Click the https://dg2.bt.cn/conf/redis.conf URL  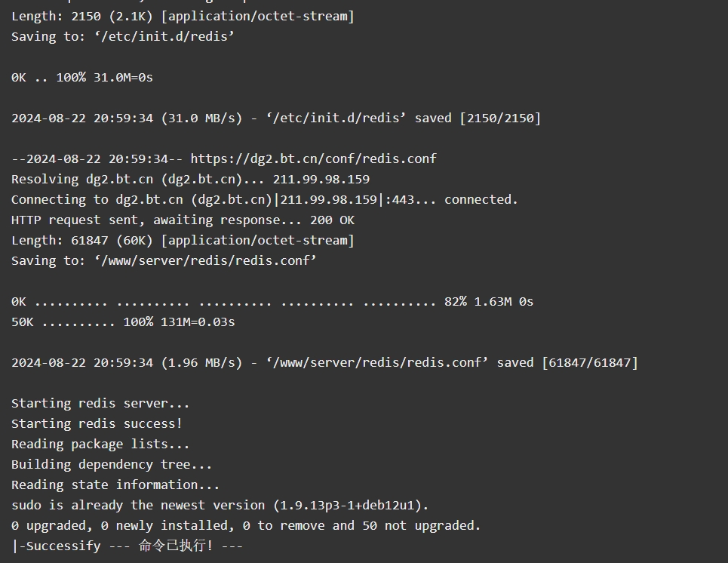click(313, 159)
